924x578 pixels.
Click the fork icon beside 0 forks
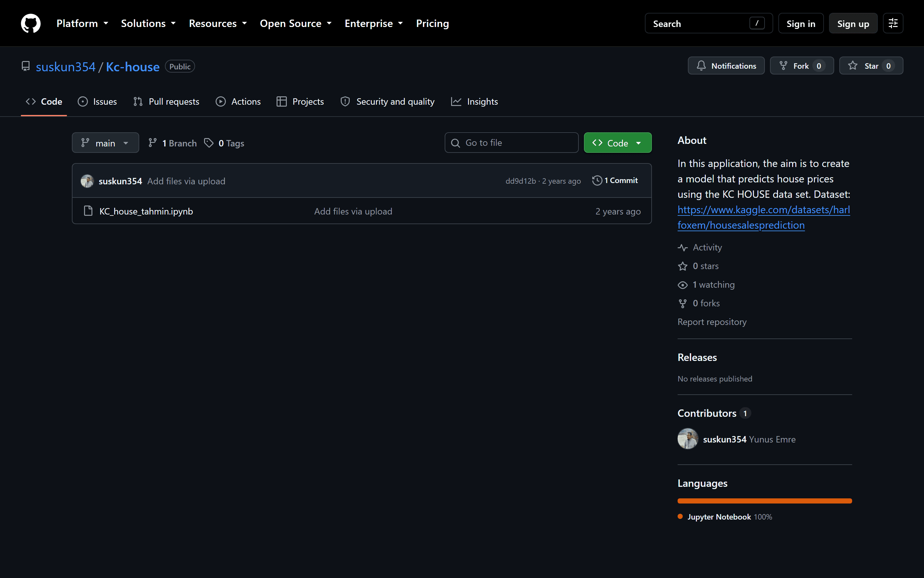[683, 303]
